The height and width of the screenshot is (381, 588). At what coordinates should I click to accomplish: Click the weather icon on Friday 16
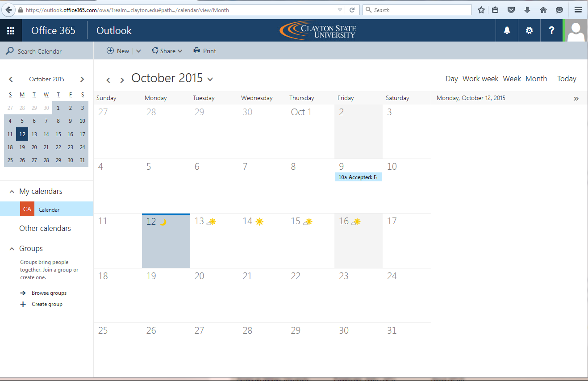point(356,222)
